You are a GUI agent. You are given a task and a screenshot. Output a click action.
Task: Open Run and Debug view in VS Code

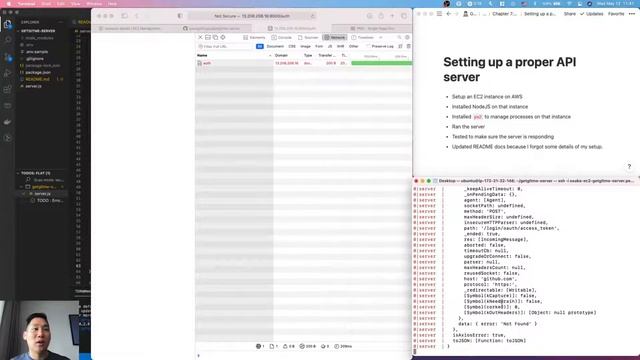pos(7,73)
